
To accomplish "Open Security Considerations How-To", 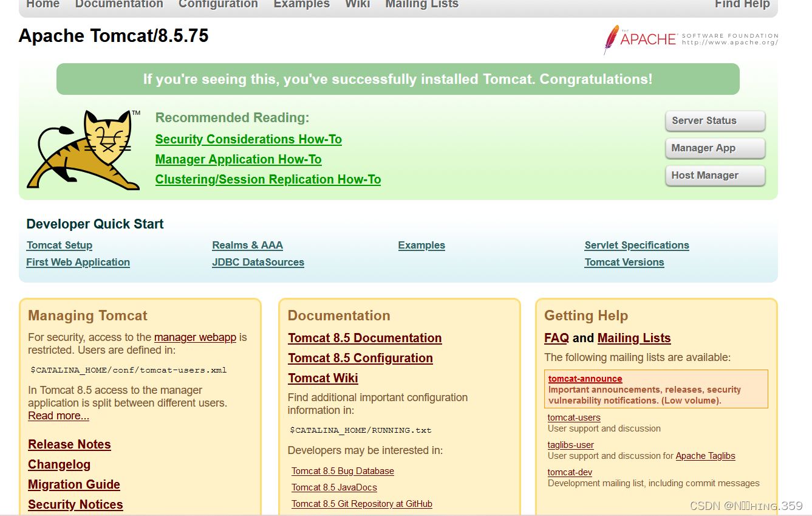I will (x=248, y=139).
